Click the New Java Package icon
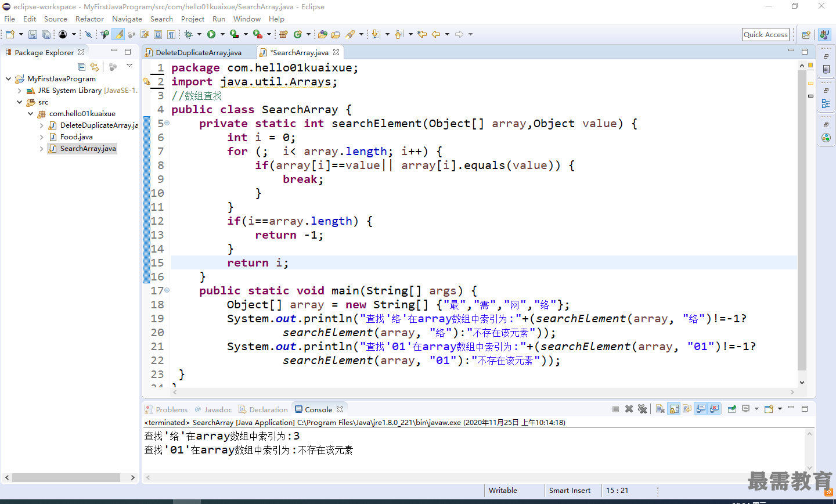 click(283, 34)
